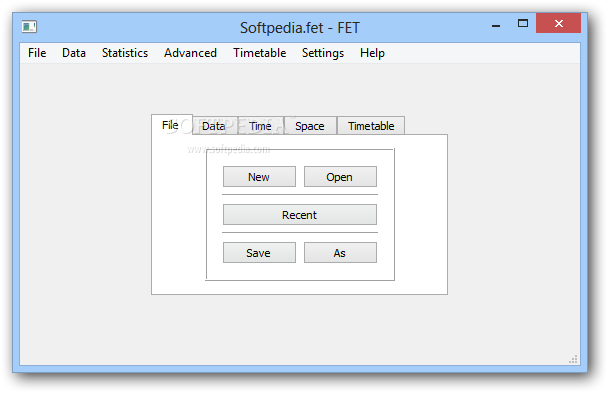The height and width of the screenshot is (393, 608).
Task: Open the Settings menu
Action: [x=323, y=53]
